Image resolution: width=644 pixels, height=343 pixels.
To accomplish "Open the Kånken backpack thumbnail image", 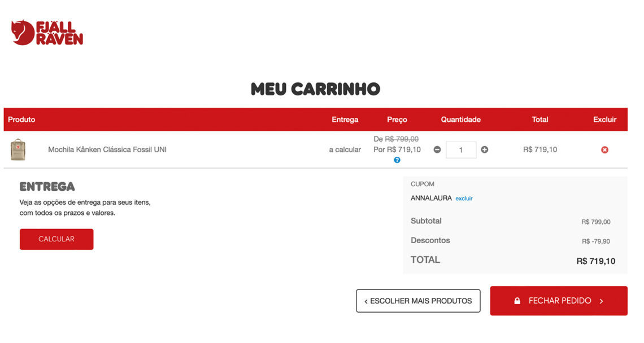I will coord(18,149).
